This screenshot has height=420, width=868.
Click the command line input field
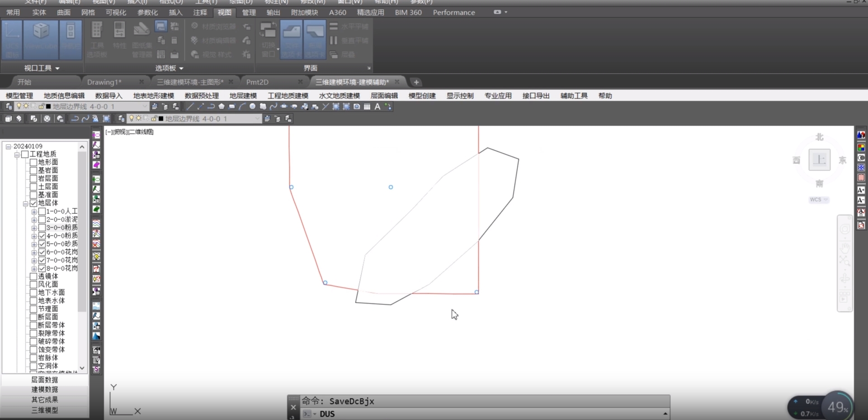click(x=488, y=414)
